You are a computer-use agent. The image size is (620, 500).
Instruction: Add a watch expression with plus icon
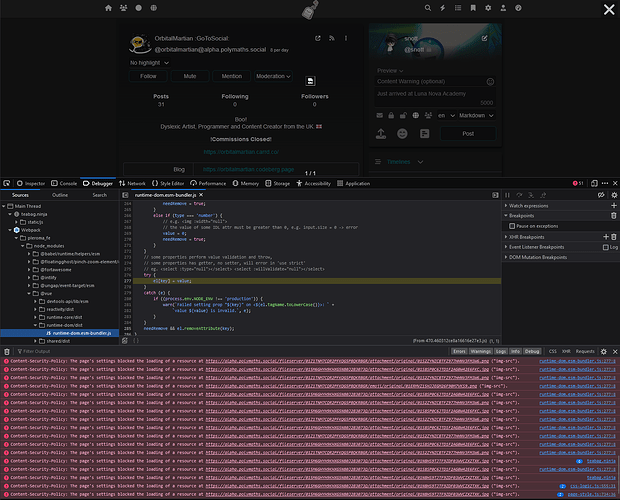[614, 206]
